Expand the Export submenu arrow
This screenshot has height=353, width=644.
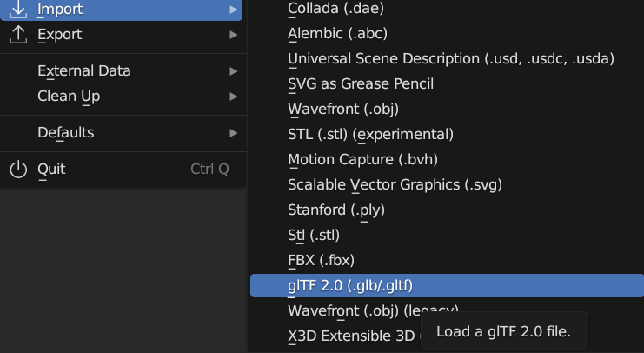[233, 35]
